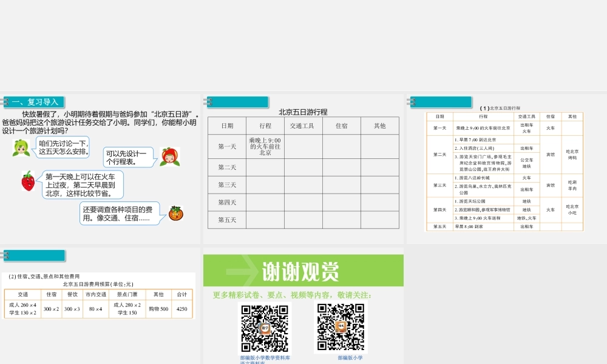Click the orange cartoon character
The height and width of the screenshot is (364, 607).
point(175,213)
